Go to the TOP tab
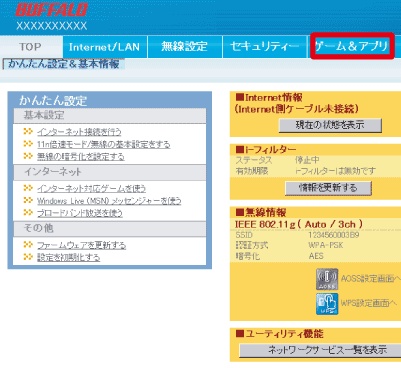Viewport: 401px width, 368px height. point(31,47)
